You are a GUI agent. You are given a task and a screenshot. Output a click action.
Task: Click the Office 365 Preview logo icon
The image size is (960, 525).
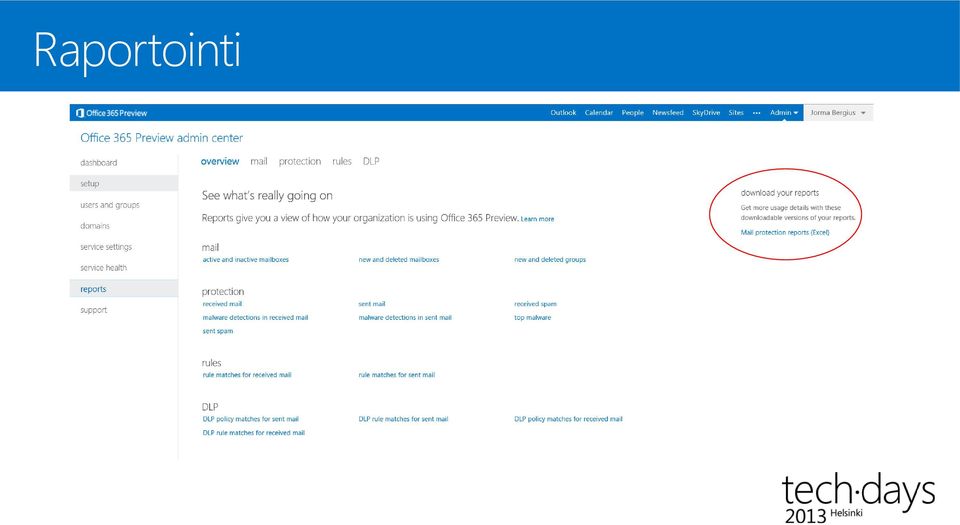pos(80,113)
